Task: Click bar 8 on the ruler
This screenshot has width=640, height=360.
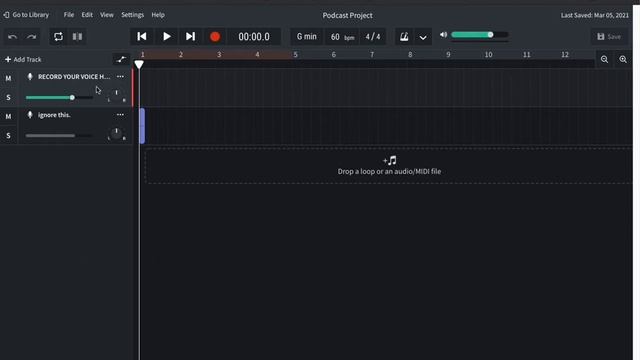Action: [410, 55]
